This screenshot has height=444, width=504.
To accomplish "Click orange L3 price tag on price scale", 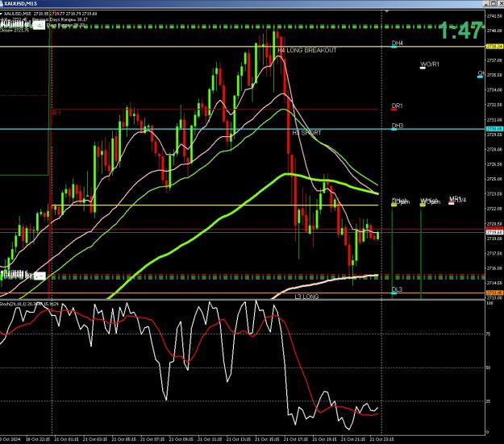I will click(494, 293).
